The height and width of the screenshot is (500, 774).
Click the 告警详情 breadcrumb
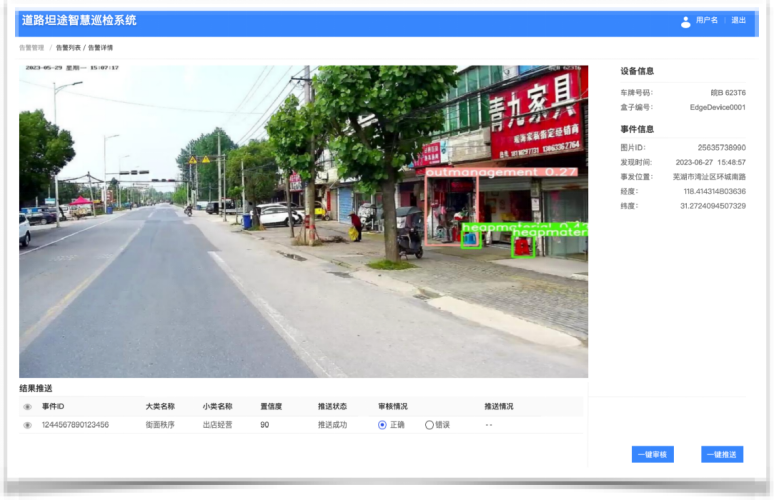[101, 48]
